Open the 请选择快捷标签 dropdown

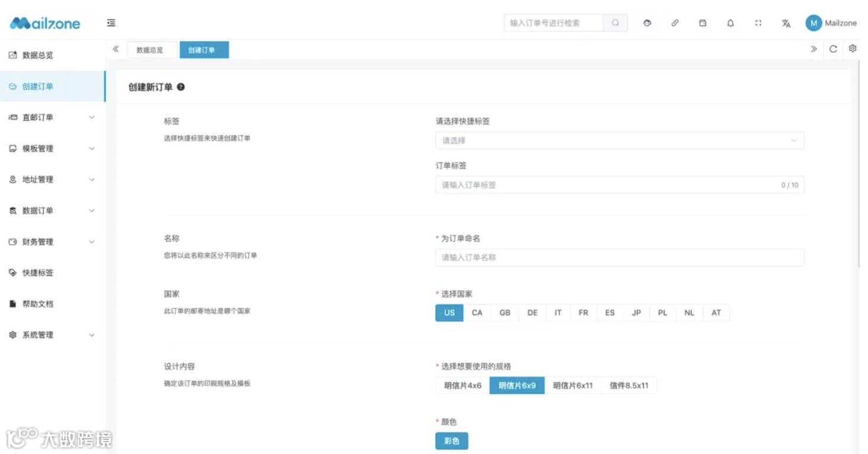click(619, 140)
